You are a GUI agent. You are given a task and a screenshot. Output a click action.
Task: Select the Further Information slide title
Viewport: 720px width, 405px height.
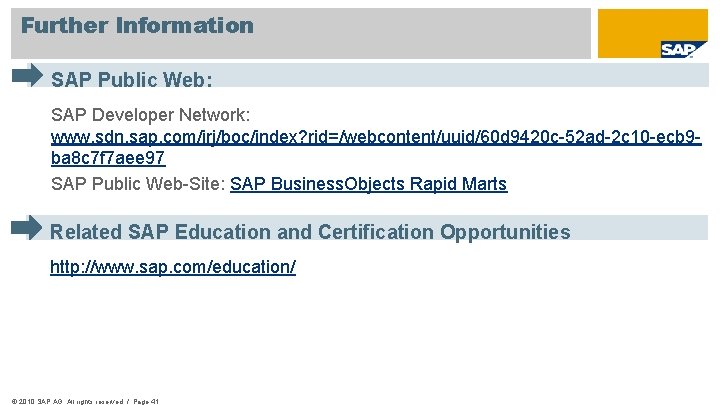click(137, 25)
